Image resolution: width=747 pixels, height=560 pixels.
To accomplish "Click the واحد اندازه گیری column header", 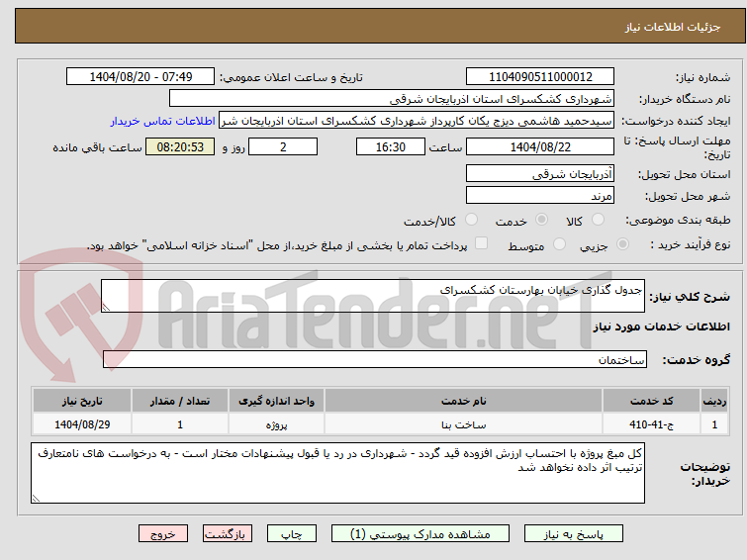I will pyautogui.click(x=277, y=401).
